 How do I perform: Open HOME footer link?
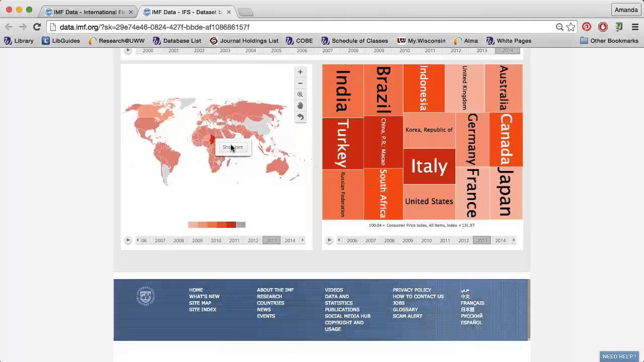coord(196,290)
